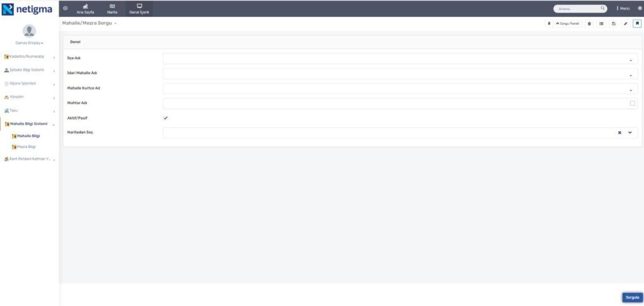Viewport: 644px width, 306px height.
Task: Go to Ana Sayfa home icon
Action: click(86, 9)
